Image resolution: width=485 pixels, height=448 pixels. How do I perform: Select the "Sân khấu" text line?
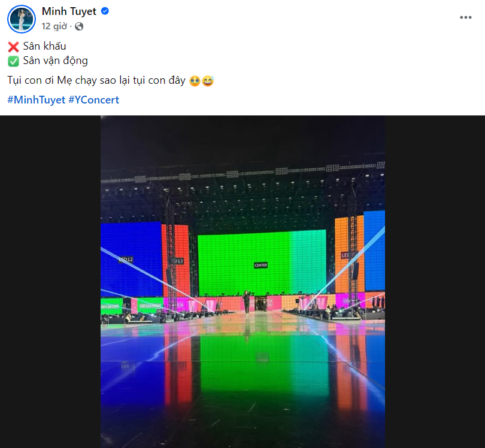[x=44, y=46]
